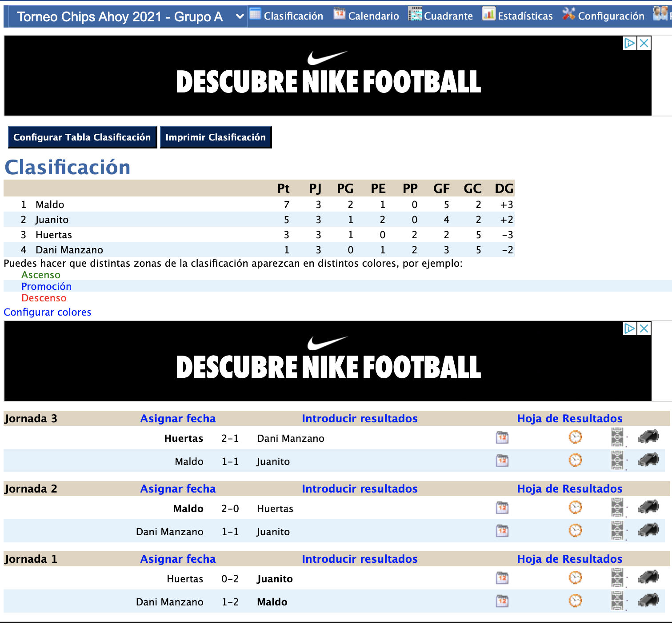Image resolution: width=672 pixels, height=625 pixels.
Task: Click clock icon for Maldo 2-0 Huertas
Action: click(575, 508)
